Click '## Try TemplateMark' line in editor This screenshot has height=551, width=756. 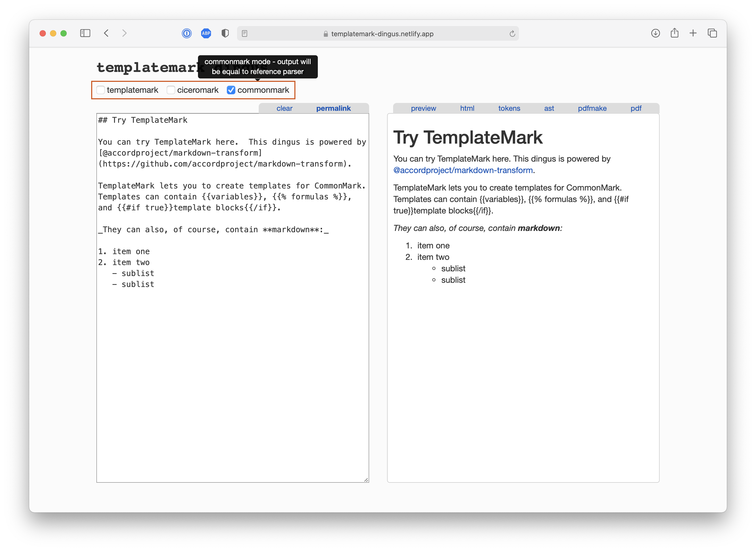[143, 120]
